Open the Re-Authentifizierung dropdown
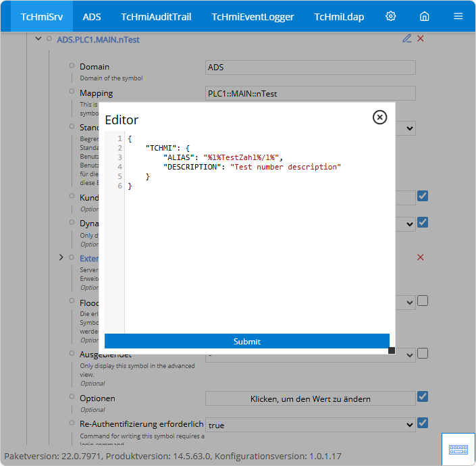The width and height of the screenshot is (476, 466). click(311, 425)
